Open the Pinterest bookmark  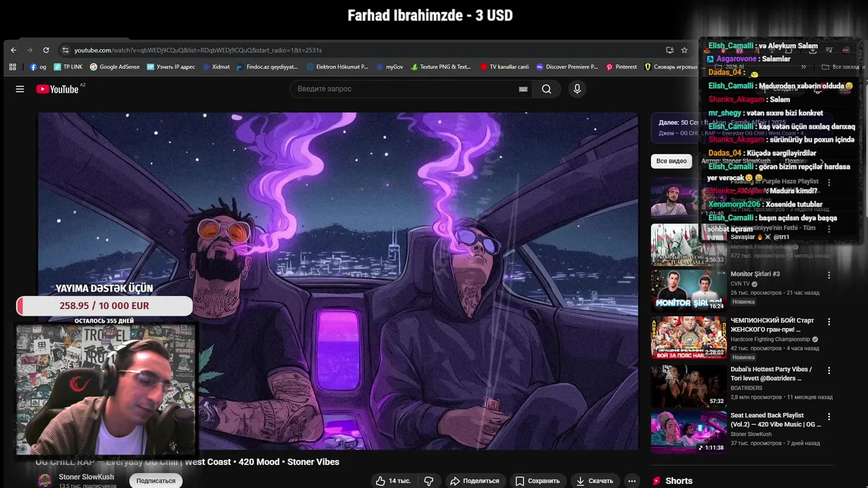622,67
